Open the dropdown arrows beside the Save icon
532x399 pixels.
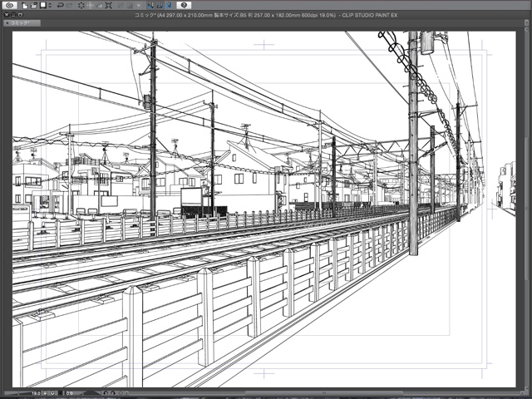(50, 5)
